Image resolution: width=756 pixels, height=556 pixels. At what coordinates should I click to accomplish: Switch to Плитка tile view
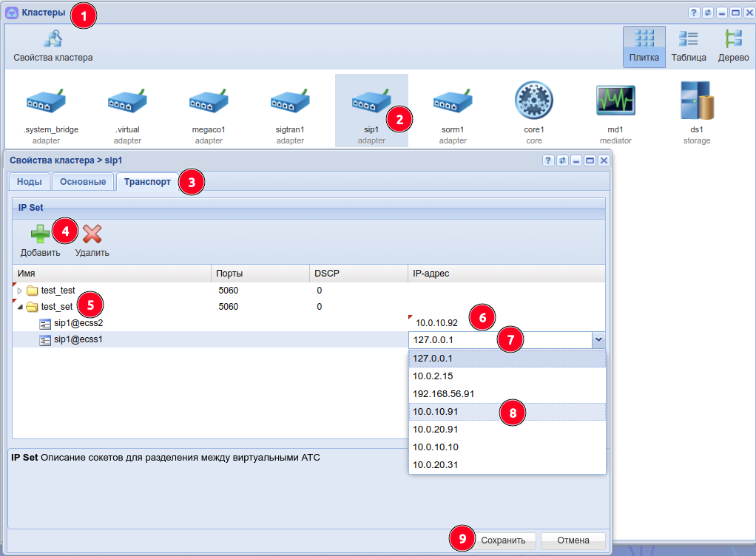click(x=644, y=47)
